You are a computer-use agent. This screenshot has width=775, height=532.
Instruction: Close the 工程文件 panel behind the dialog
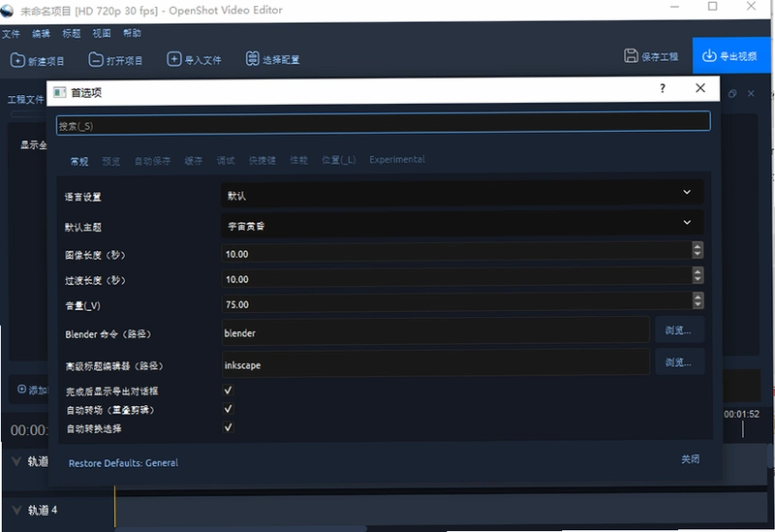tap(751, 93)
